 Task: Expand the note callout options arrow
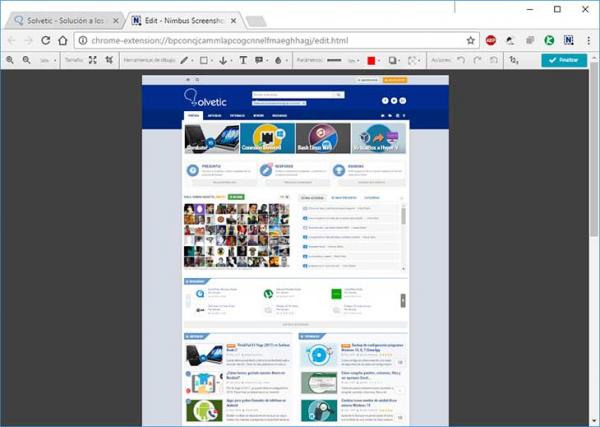[x=267, y=60]
